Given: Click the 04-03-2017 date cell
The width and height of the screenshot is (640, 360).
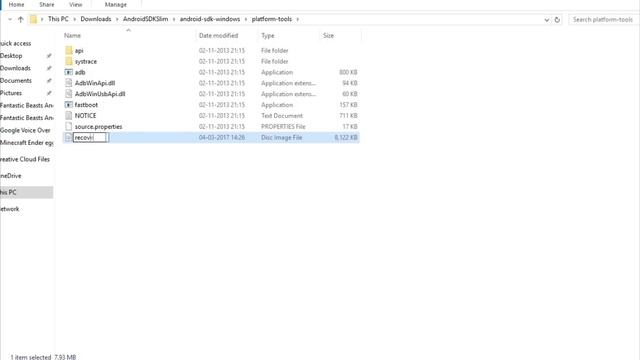Looking at the screenshot, I should (222, 138).
